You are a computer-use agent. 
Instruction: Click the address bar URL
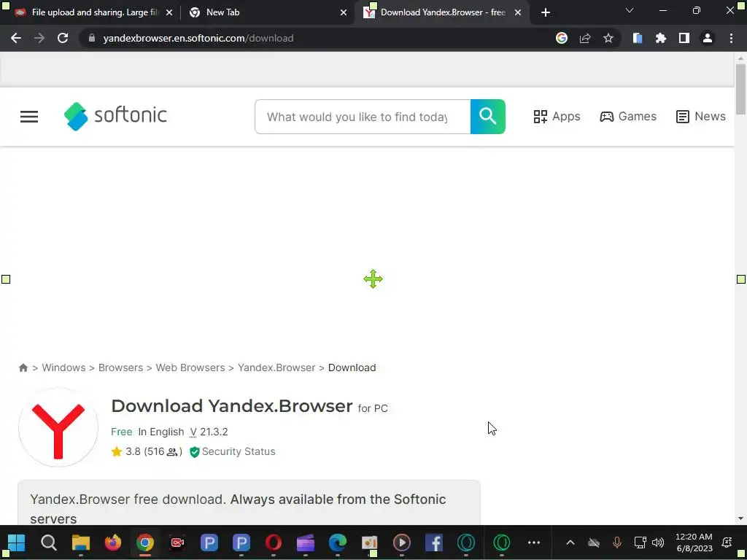[198, 38]
